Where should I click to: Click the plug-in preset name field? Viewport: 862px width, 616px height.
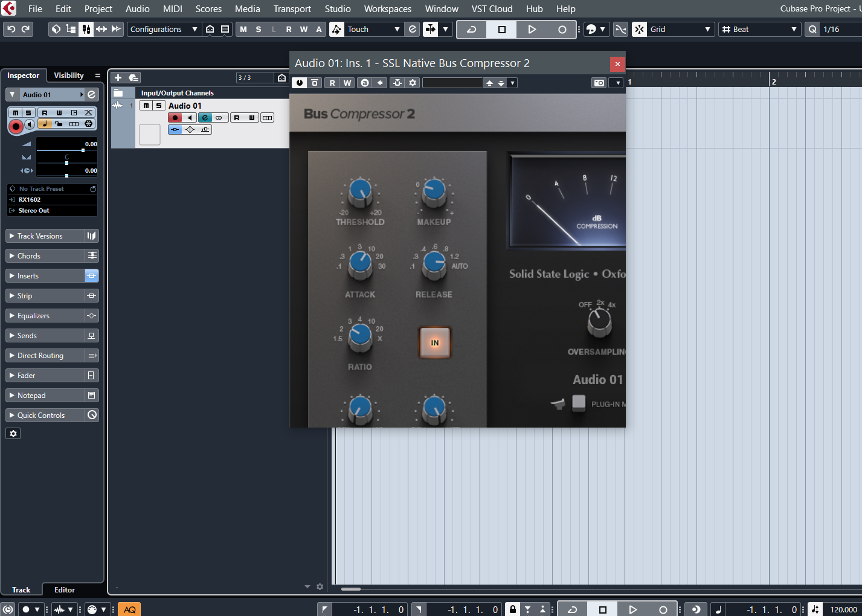452,83
